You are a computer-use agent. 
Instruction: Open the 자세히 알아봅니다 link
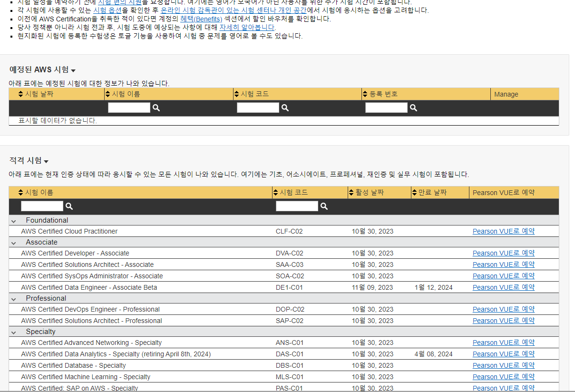coord(247,27)
